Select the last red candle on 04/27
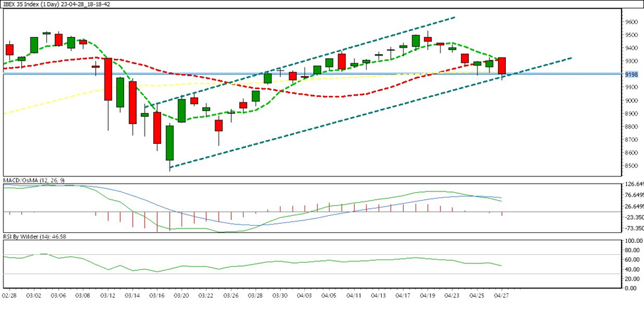The height and width of the screenshot is (309, 644). 502,65
